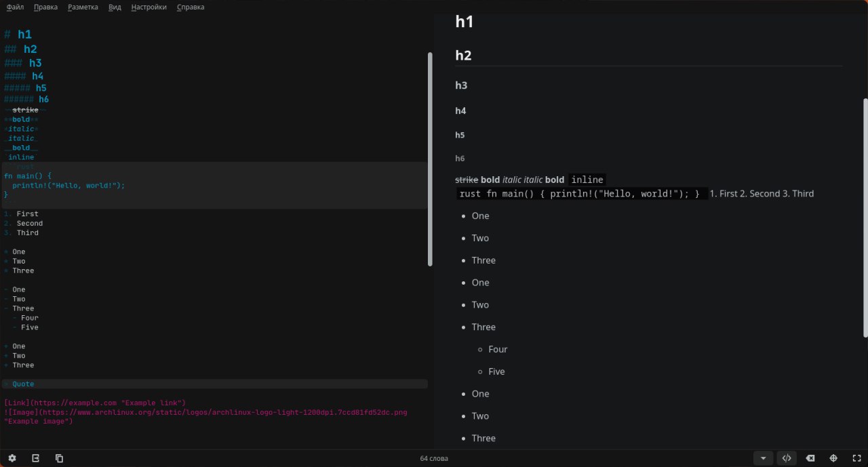Image resolution: width=868 pixels, height=467 pixels.
Task: Click the editor's vertical scrollbar
Action: tap(430, 159)
